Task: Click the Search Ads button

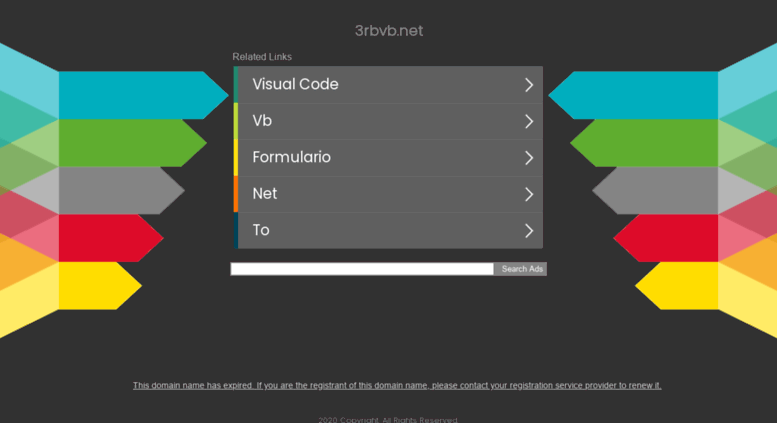Action: coord(521,269)
